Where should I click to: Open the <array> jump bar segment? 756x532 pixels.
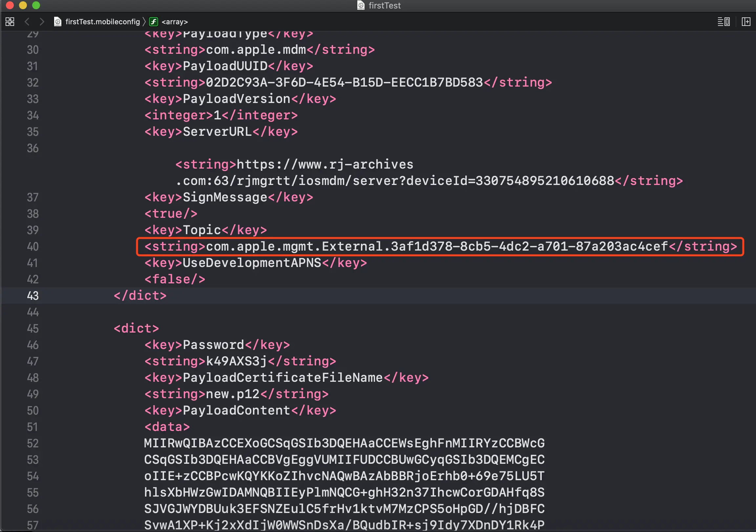click(x=175, y=22)
